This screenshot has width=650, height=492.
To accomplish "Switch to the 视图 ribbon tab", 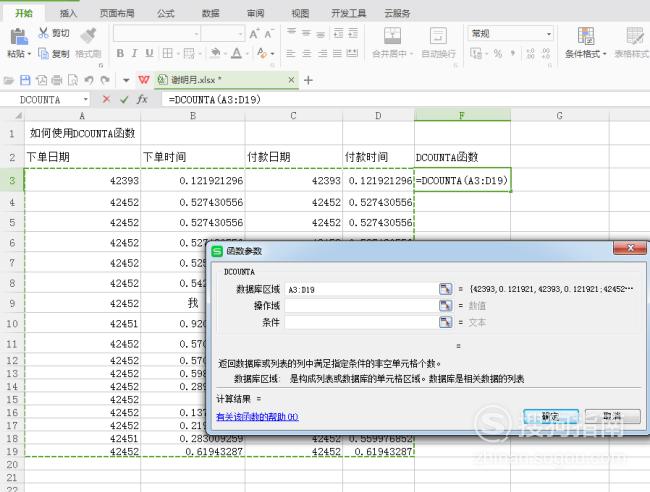I will tap(300, 13).
